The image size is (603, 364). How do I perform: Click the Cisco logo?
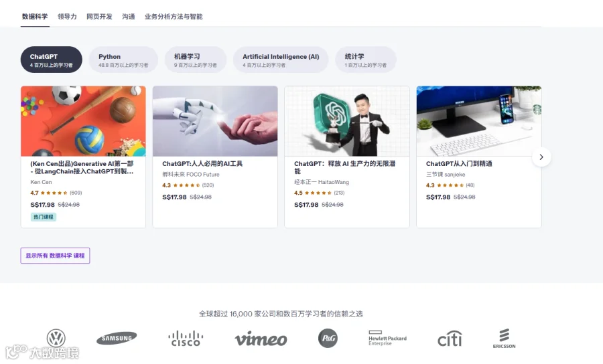click(186, 339)
